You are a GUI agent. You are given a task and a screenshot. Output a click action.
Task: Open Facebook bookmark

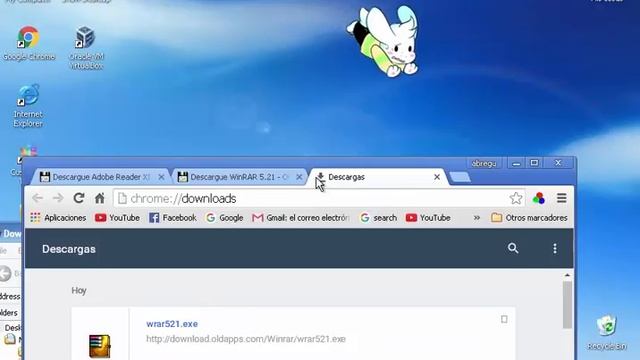pyautogui.click(x=173, y=218)
